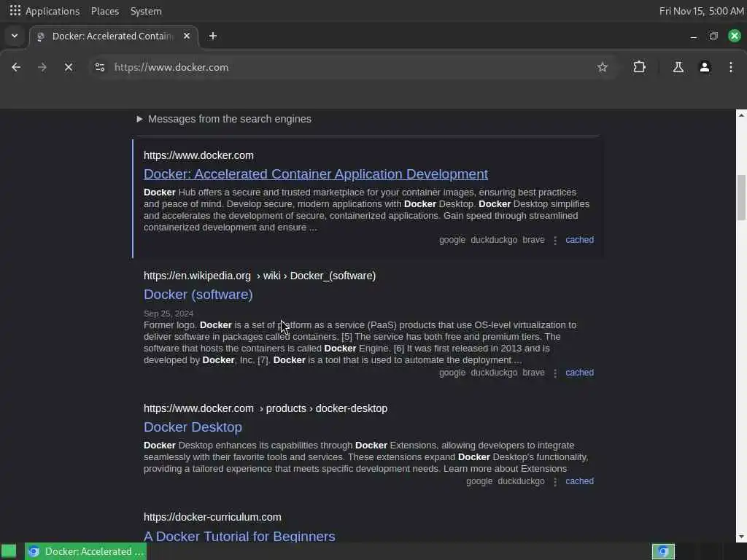The width and height of the screenshot is (747, 560).
Task: Open cached copy of docker.com result
Action: tap(579, 240)
